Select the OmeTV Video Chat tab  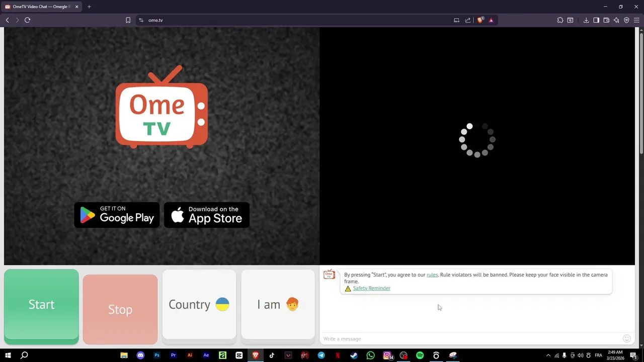click(x=41, y=7)
